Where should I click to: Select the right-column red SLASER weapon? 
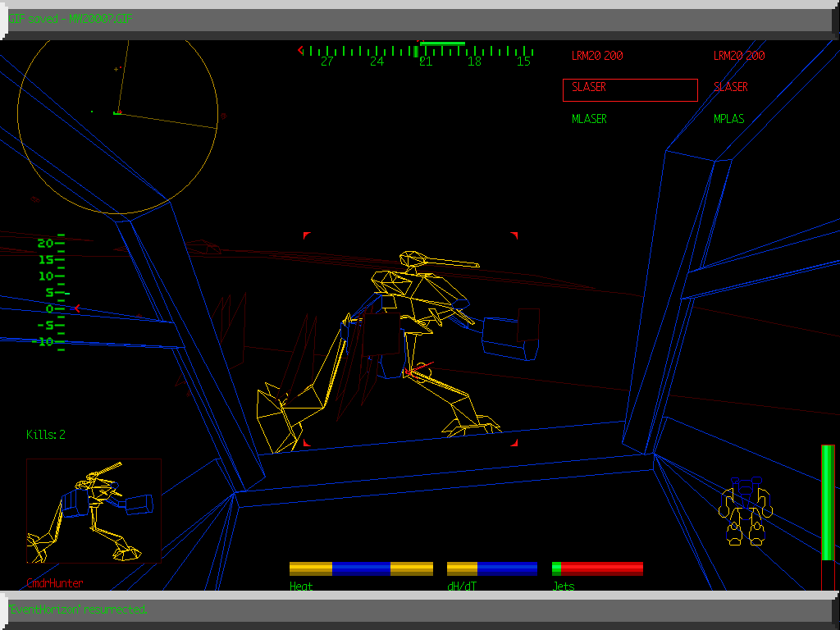click(x=731, y=87)
